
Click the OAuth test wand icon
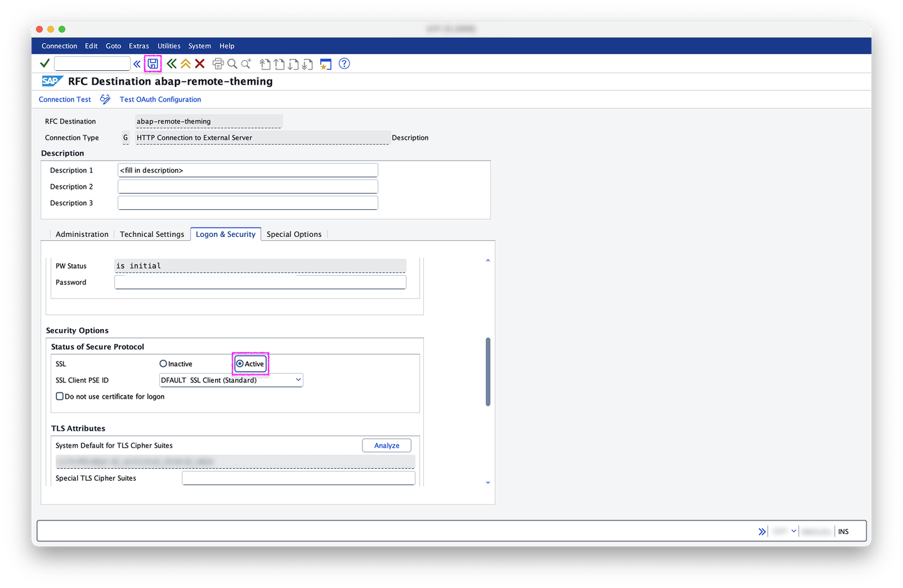(105, 99)
